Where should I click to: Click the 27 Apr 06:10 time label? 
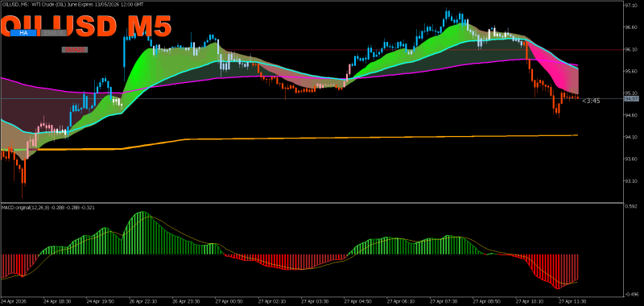(x=400, y=300)
